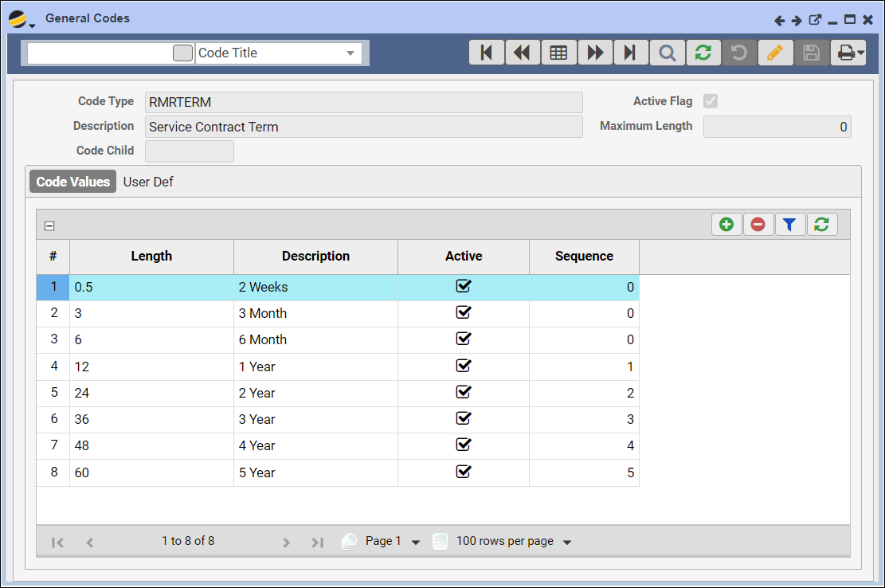Switch to the User Def tab

148,182
